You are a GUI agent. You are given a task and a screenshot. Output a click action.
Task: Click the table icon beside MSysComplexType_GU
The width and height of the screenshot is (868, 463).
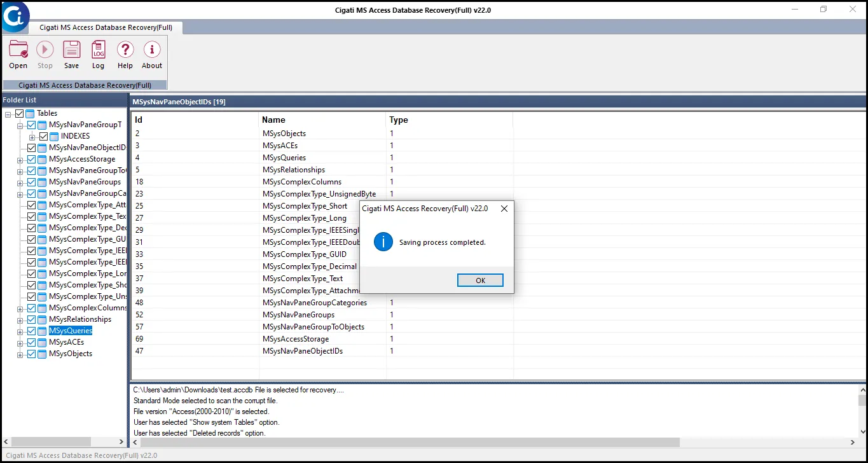[42, 239]
